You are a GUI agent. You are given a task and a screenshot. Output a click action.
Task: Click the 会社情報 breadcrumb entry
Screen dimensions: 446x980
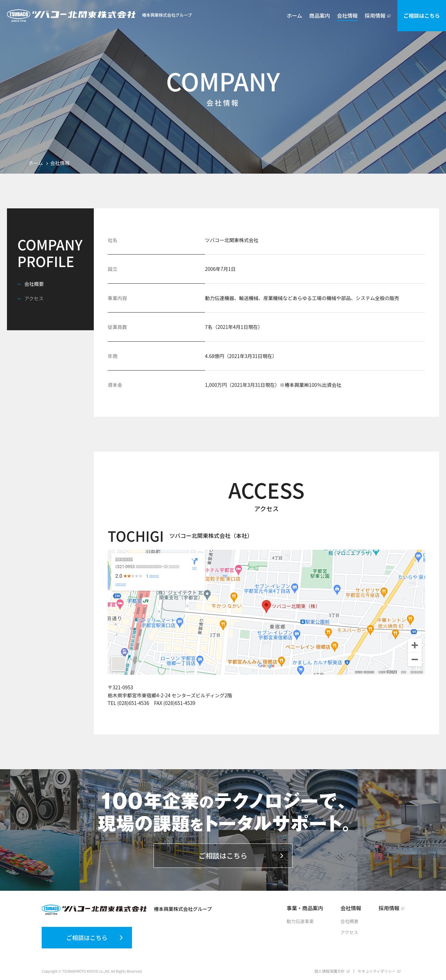click(x=60, y=163)
